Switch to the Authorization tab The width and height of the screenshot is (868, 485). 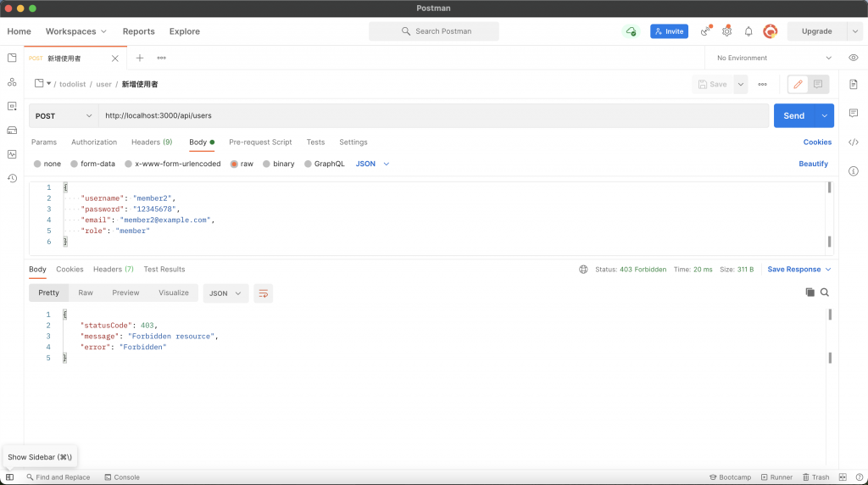coord(94,142)
